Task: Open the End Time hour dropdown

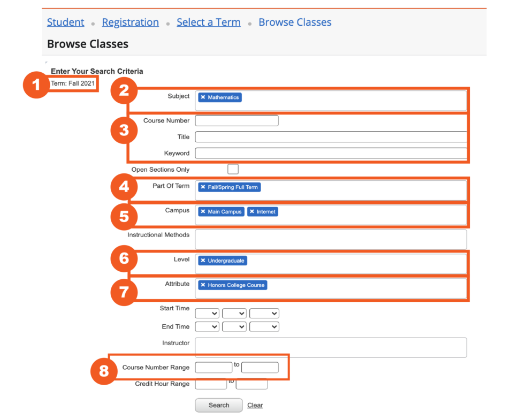Action: click(207, 326)
